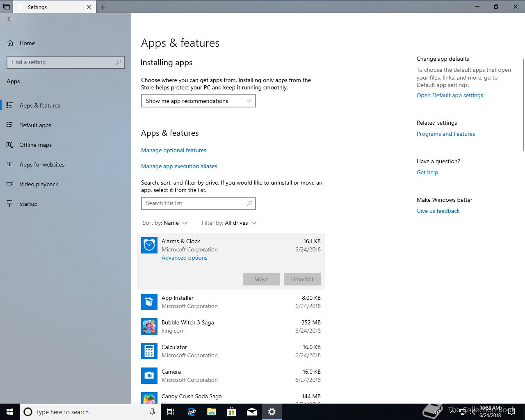Open Programs and Features link
The height and width of the screenshot is (420, 525).
(446, 134)
